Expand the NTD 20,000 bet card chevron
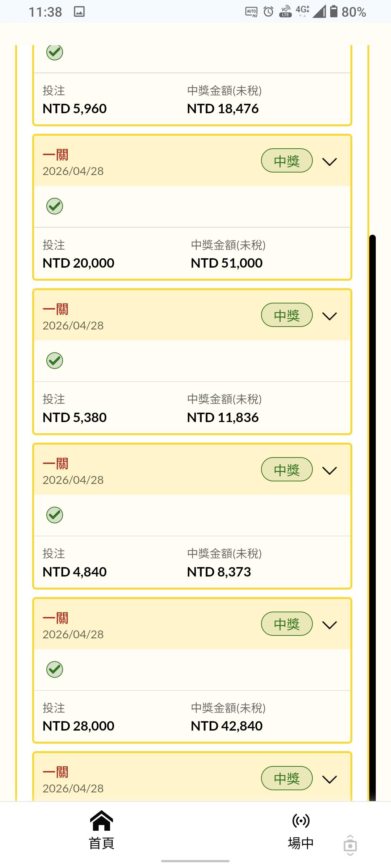391x868 pixels. click(x=329, y=161)
